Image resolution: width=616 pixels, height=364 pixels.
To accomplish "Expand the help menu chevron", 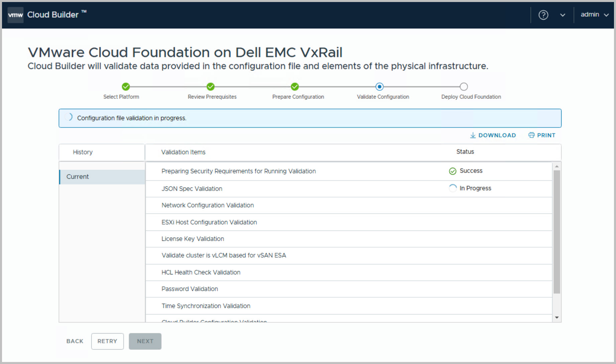I will (x=563, y=15).
